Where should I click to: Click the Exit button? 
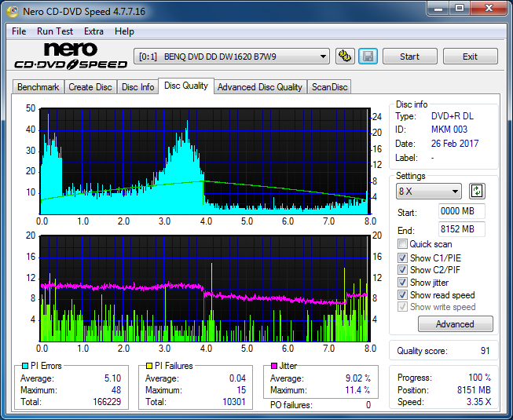(x=470, y=57)
